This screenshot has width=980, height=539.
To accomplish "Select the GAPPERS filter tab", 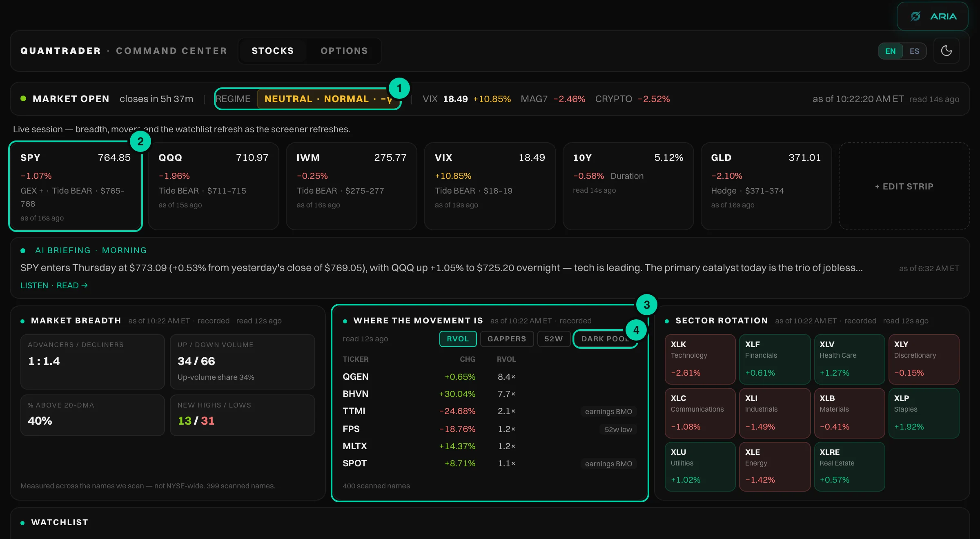I will pyautogui.click(x=507, y=339).
